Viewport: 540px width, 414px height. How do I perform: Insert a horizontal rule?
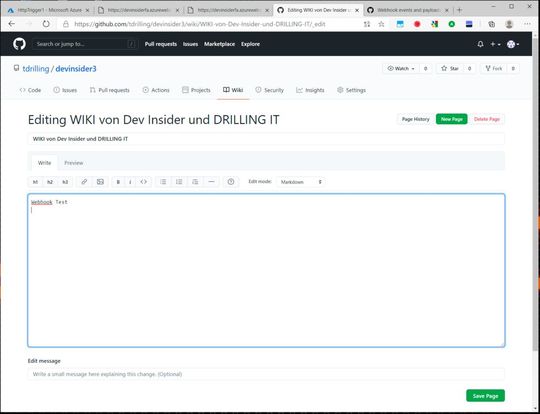point(211,182)
